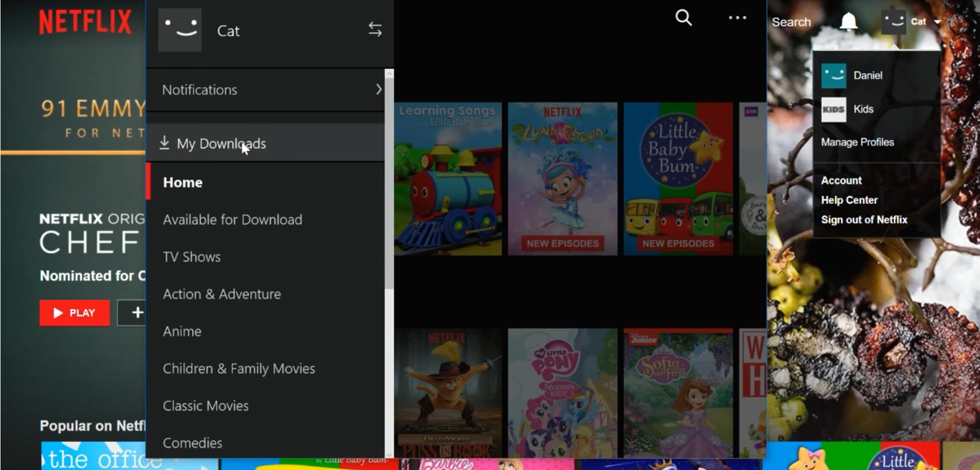
Task: Open Manage Profiles
Action: pos(857,142)
